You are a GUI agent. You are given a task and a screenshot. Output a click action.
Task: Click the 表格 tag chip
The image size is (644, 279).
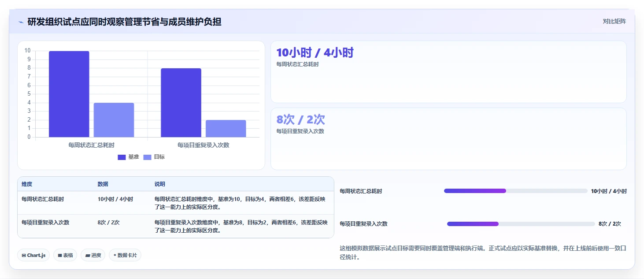(x=65, y=255)
